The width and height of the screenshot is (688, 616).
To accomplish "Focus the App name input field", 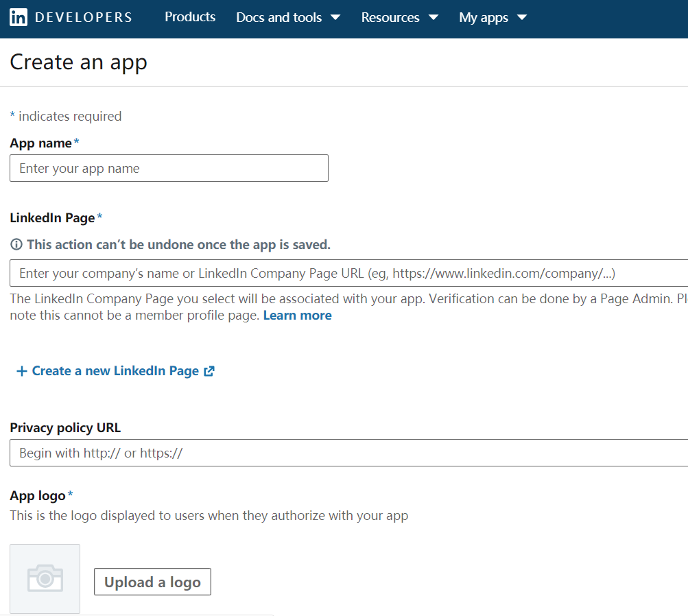I will point(169,168).
